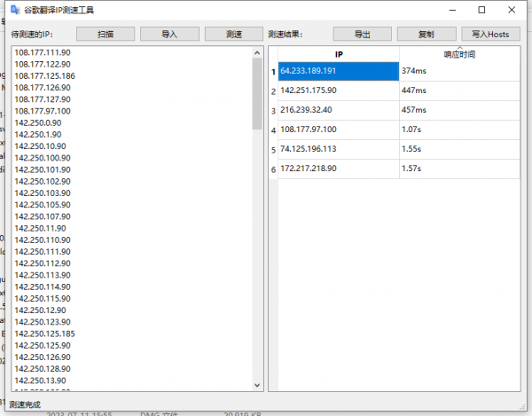
Task: Select result cell 108.177.97.100 in results table
Action: (x=339, y=130)
